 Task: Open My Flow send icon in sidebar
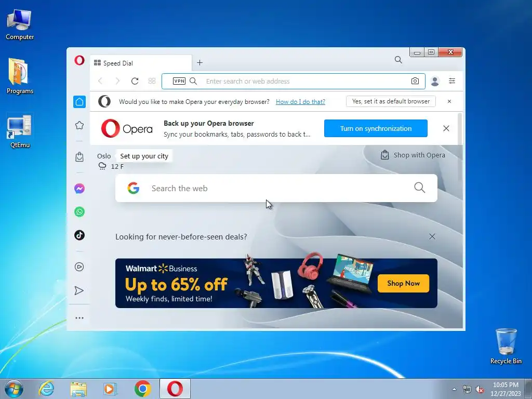(79, 291)
